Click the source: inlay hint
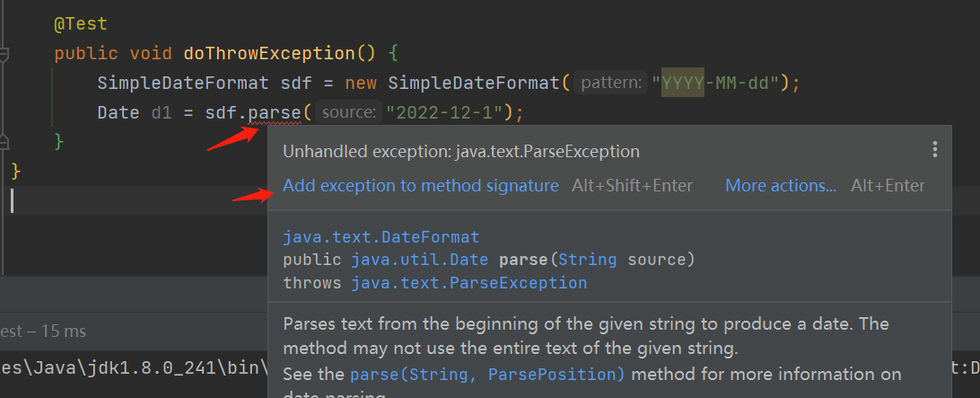 (x=348, y=113)
